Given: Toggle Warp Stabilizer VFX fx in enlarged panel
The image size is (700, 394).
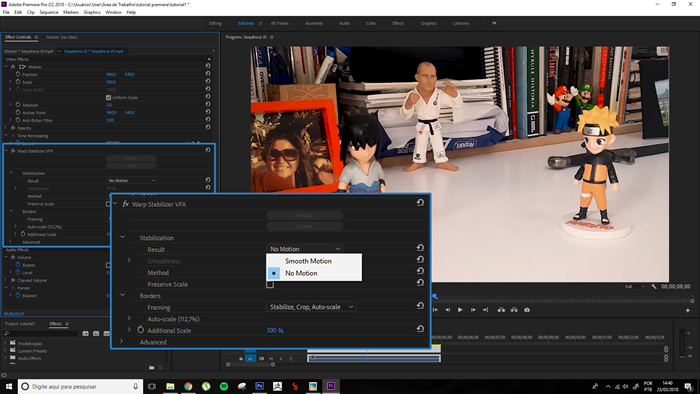Looking at the screenshot, I should pos(125,204).
